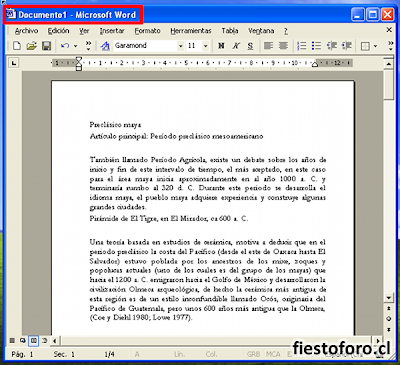Center the paragraph text

pos(283,46)
